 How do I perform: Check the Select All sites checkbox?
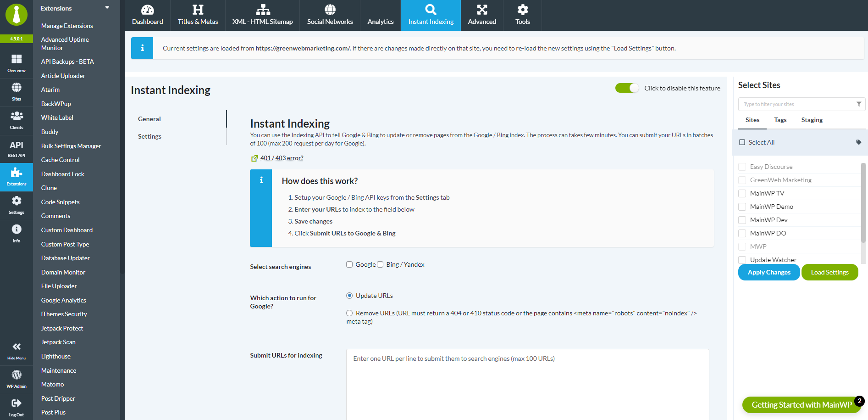pos(742,142)
